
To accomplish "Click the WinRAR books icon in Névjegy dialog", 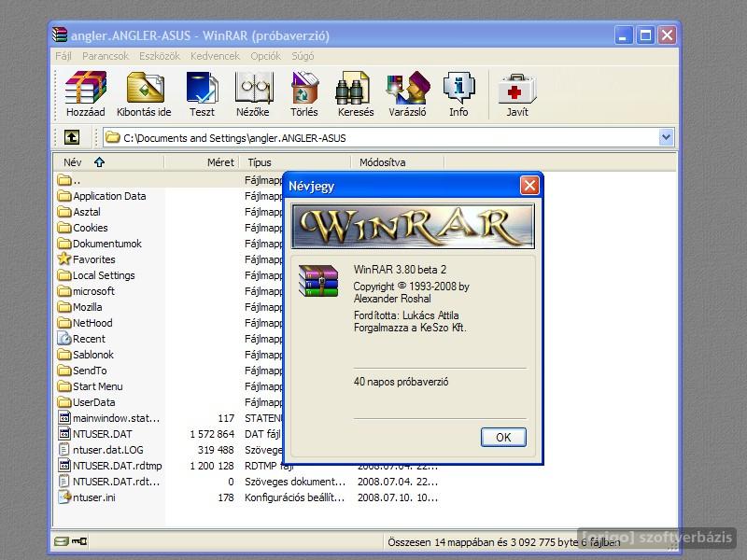I will [x=318, y=281].
